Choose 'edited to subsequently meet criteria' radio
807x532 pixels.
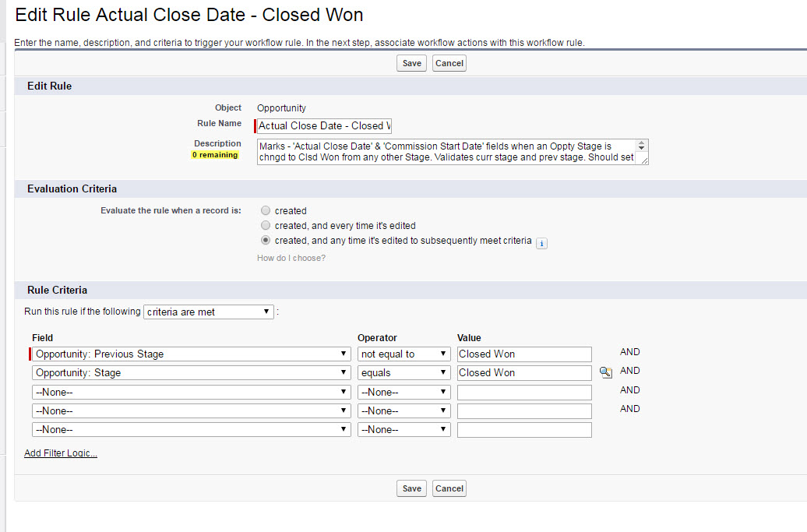point(266,241)
